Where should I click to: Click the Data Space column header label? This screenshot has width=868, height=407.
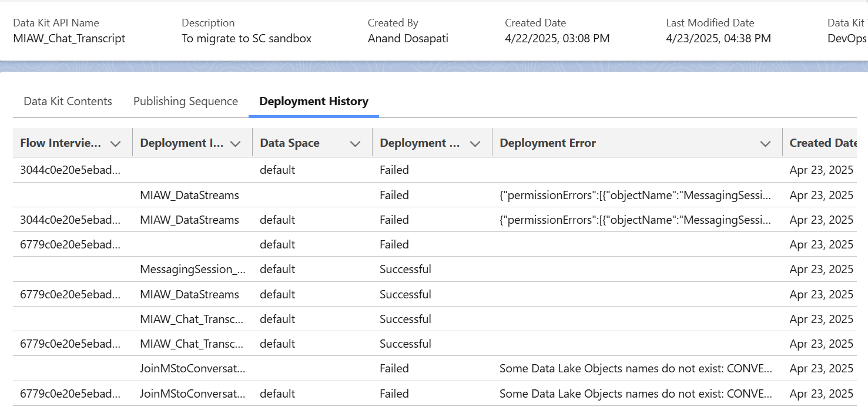tap(290, 143)
